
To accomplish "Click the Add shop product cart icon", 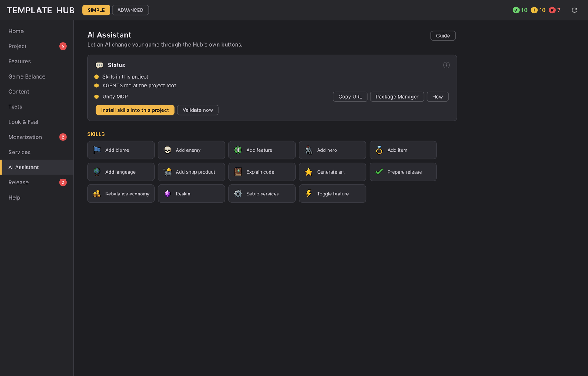I will [x=168, y=172].
